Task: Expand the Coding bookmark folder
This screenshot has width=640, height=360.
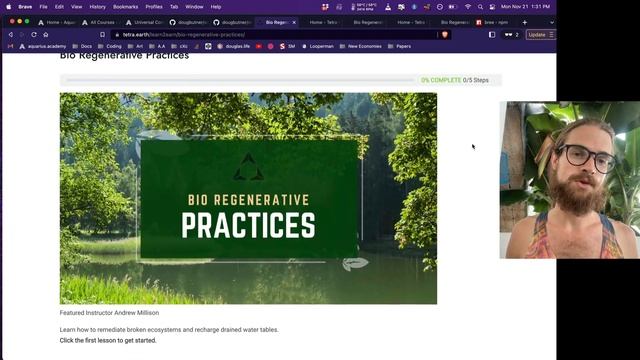Action: [110, 46]
